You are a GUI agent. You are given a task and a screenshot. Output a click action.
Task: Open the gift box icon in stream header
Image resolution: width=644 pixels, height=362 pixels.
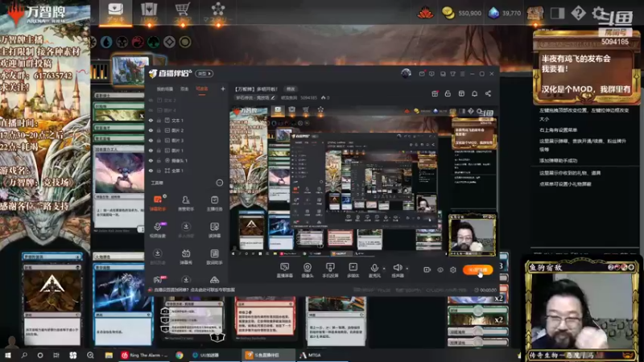click(x=435, y=93)
